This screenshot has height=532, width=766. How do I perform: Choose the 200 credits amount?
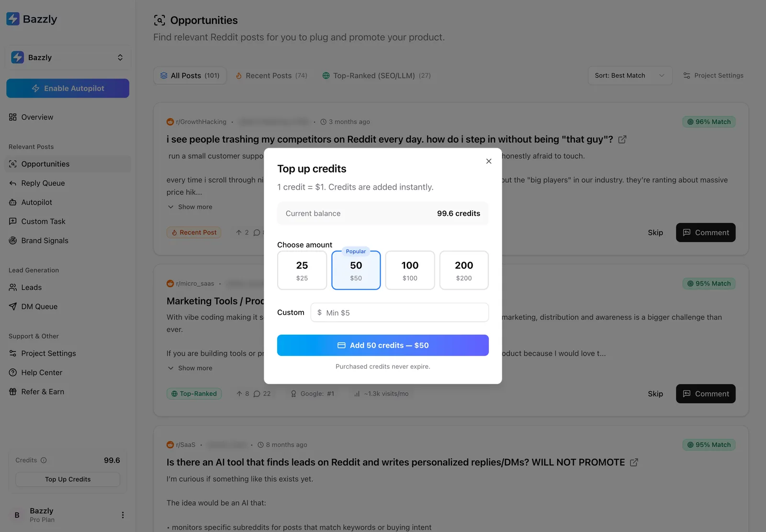(x=464, y=271)
